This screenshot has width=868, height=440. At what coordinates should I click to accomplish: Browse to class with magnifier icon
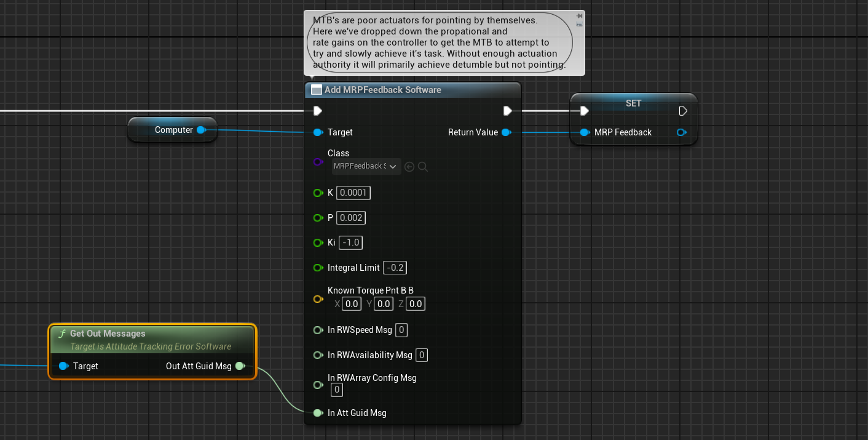click(x=423, y=166)
